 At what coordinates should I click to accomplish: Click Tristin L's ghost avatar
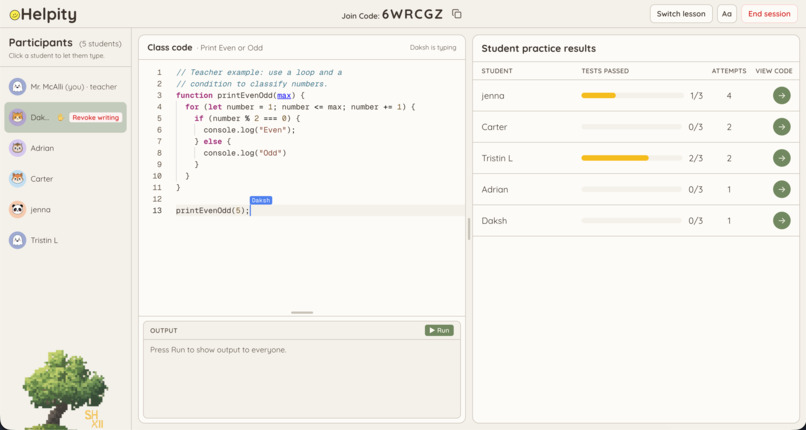(x=17, y=240)
